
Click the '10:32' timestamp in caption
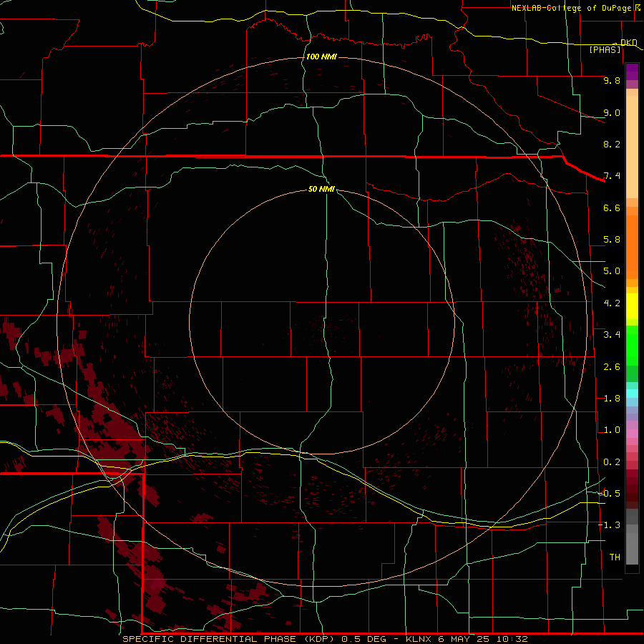point(512,639)
